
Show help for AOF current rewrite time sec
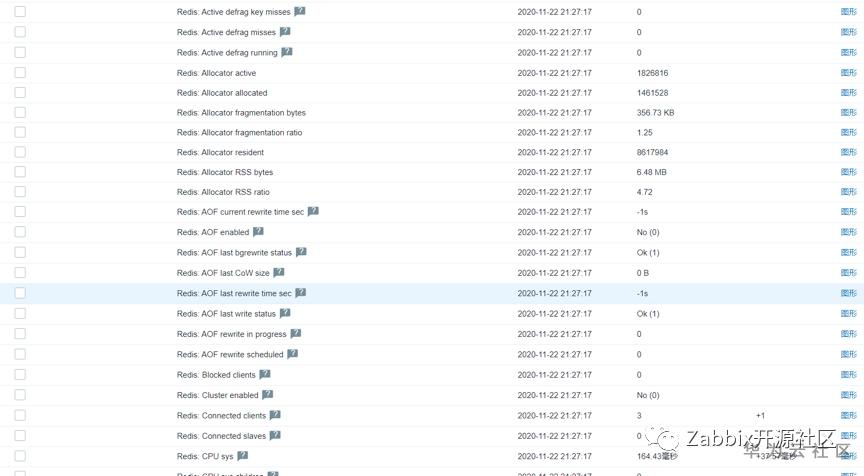click(313, 211)
